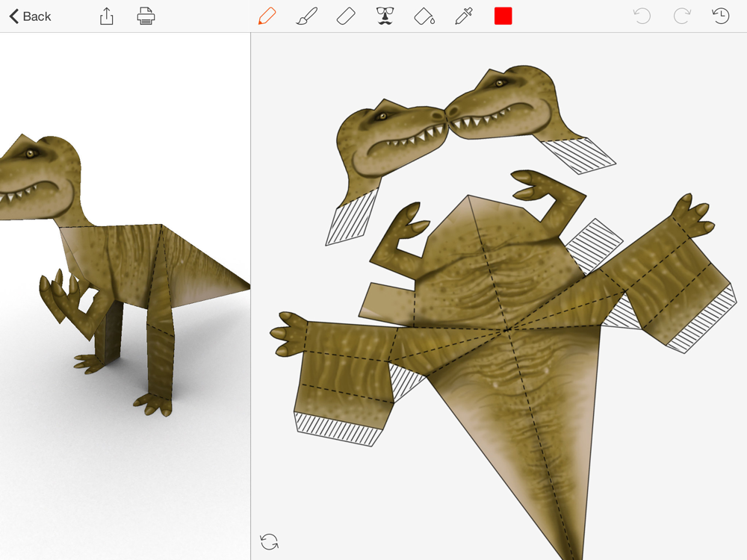This screenshot has width=747, height=560.
Task: Open the history clock icon
Action: coord(721,16)
